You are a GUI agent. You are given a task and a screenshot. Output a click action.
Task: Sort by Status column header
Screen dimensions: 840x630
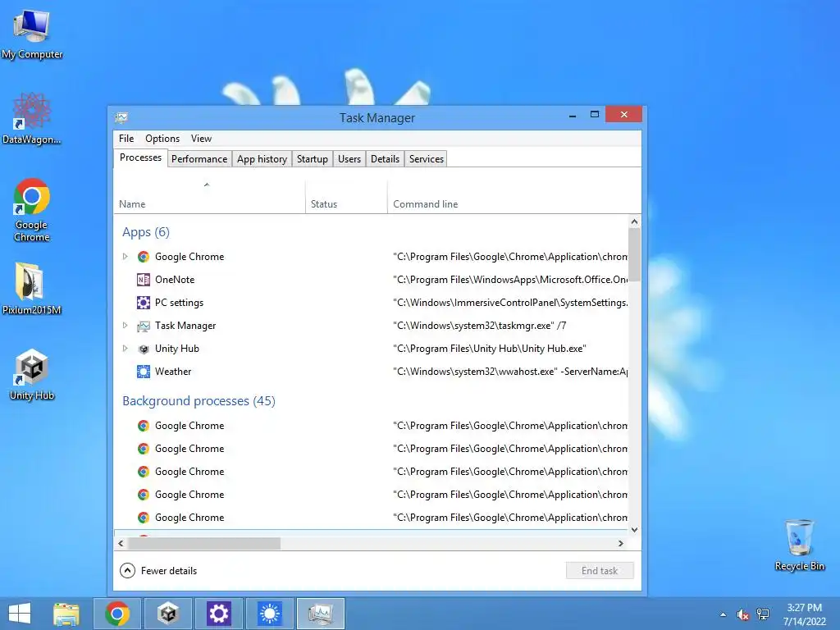346,198
